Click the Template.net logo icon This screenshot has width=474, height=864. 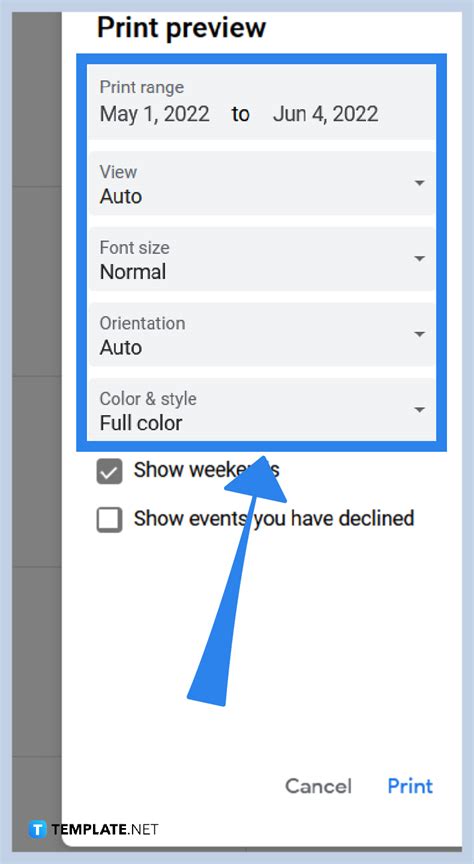(37, 829)
